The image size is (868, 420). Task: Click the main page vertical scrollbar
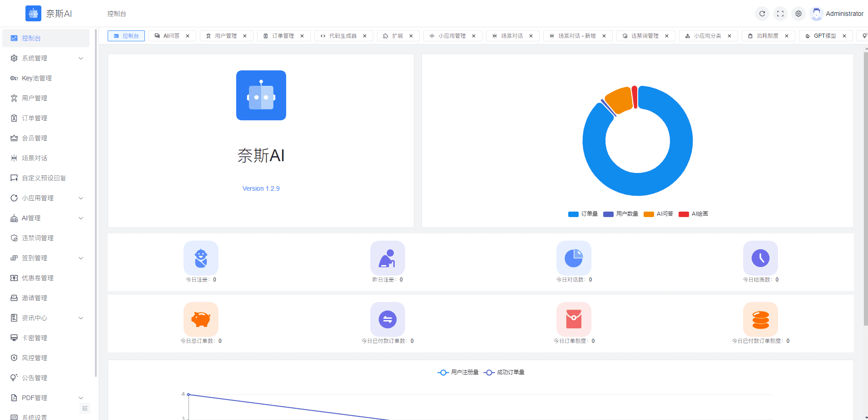pos(866,188)
